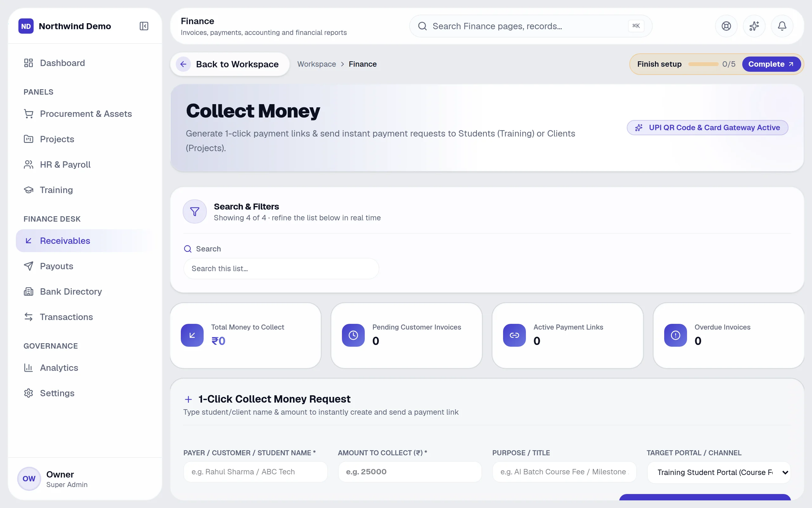The width and height of the screenshot is (812, 508).
Task: Open the notifications bell
Action: coord(782,26)
